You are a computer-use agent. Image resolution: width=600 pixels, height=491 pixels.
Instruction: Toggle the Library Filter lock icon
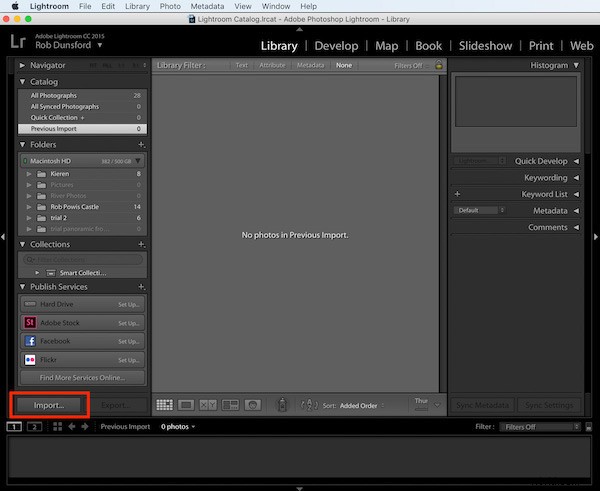438,65
